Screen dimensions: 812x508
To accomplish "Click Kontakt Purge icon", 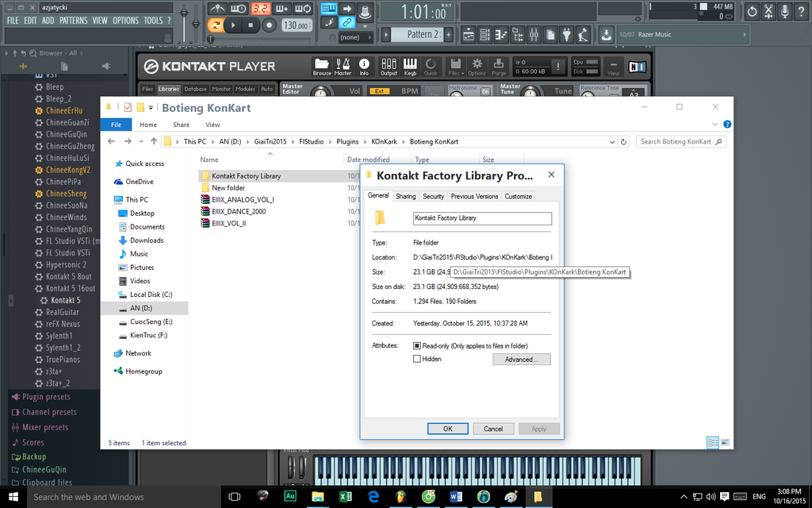I will [499, 67].
